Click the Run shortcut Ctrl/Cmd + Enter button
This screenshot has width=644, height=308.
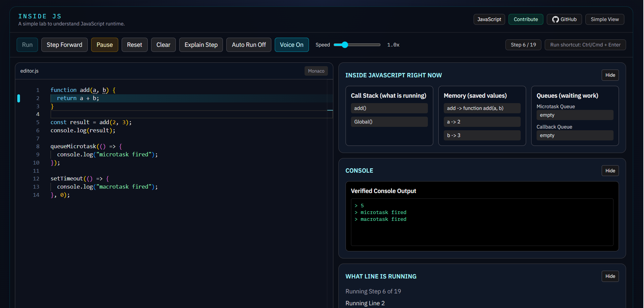point(585,44)
